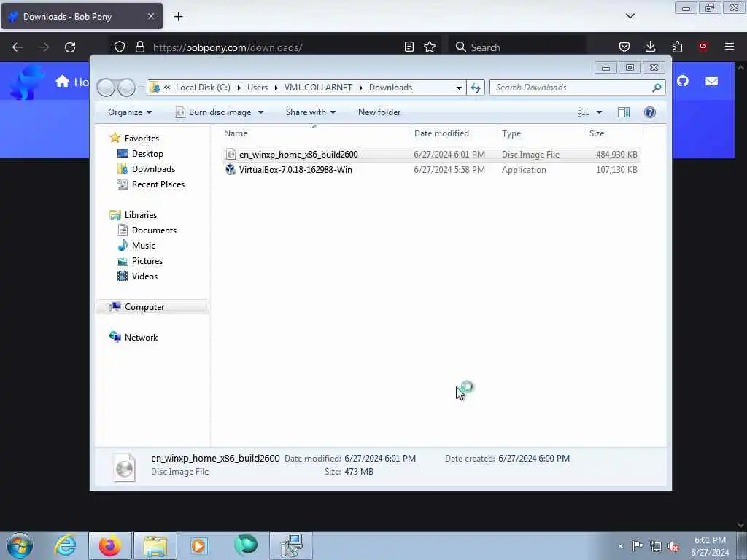
Task: Open Firefox hamburger application menu
Action: 729,47
